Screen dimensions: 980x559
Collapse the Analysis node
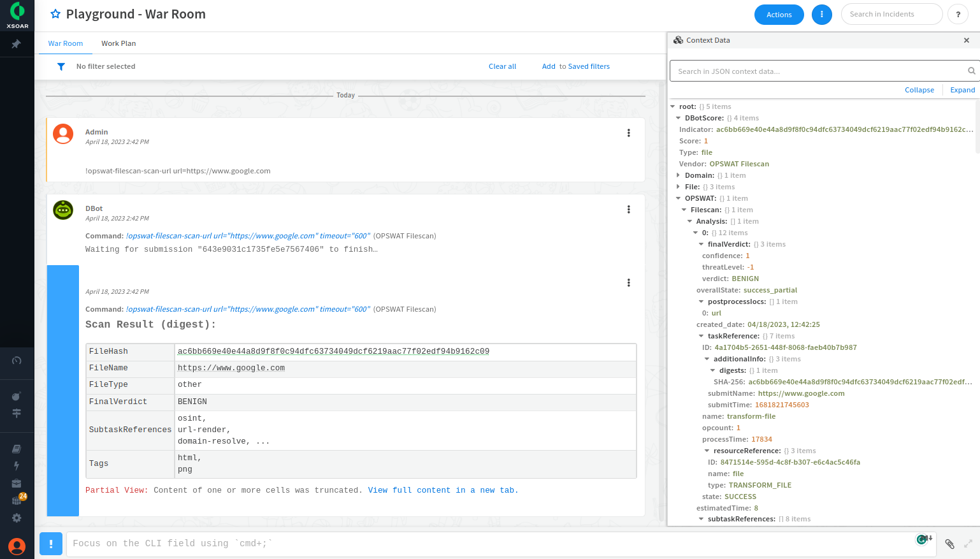(690, 221)
